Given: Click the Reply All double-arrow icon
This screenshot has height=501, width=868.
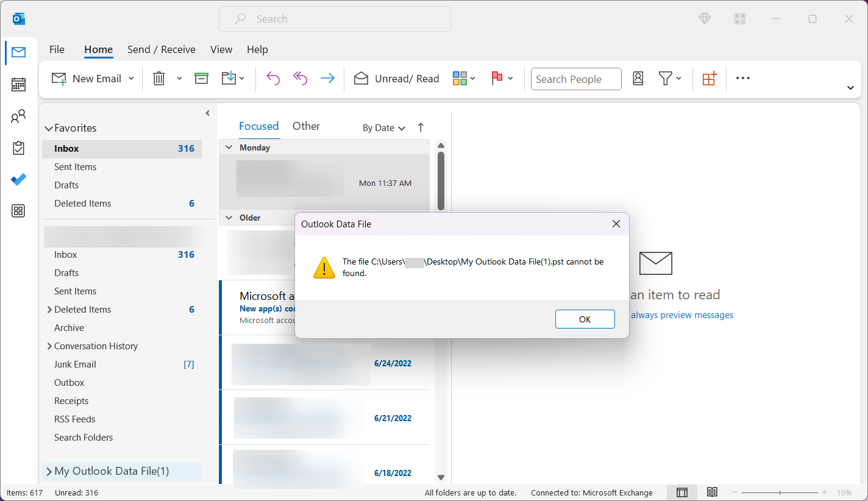Looking at the screenshot, I should (300, 79).
